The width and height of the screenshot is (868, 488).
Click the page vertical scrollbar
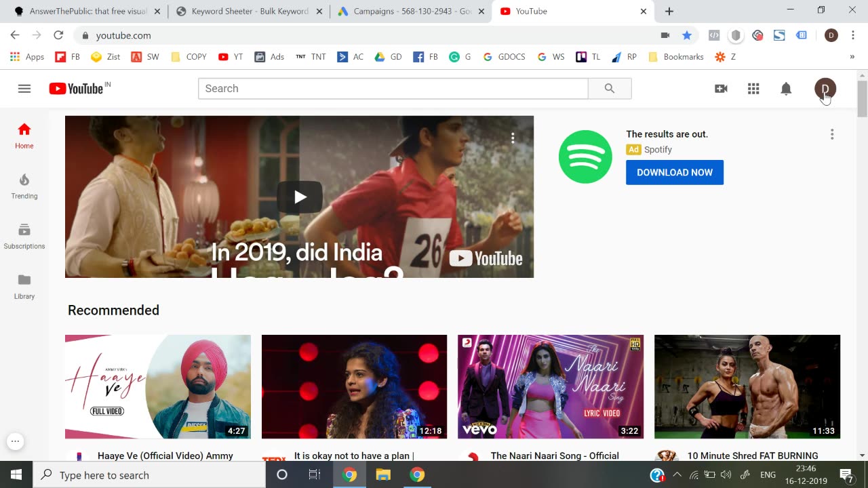(862, 99)
